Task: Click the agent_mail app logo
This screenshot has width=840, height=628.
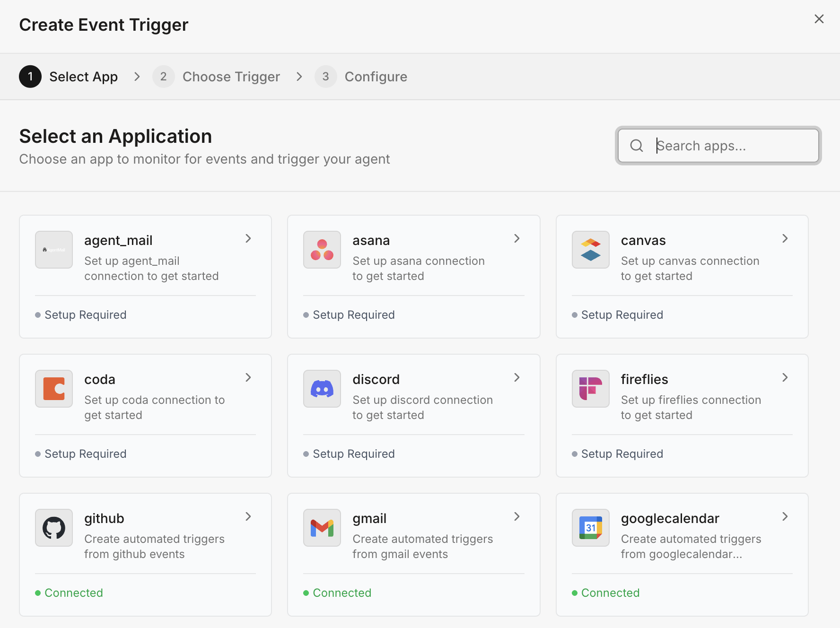Action: [x=54, y=250]
